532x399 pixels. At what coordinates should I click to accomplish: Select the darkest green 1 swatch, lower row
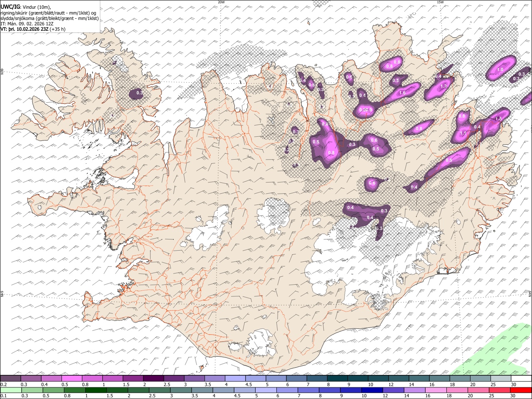[x=96, y=390]
